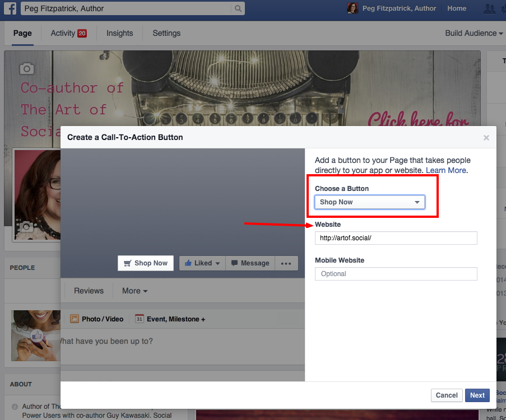Switch to the Insights tab
The width and height of the screenshot is (506, 420).
(x=119, y=33)
